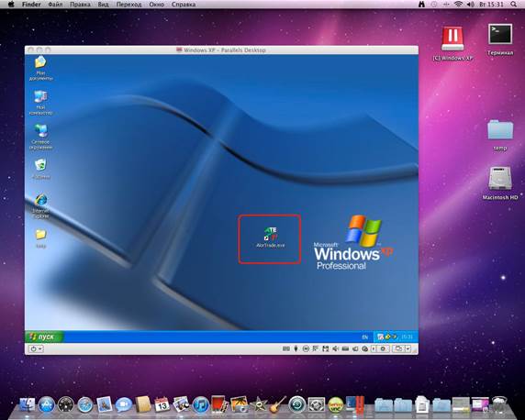This screenshot has width=525, height=420.
Task: Open App Store from the Dock
Action: point(47,404)
